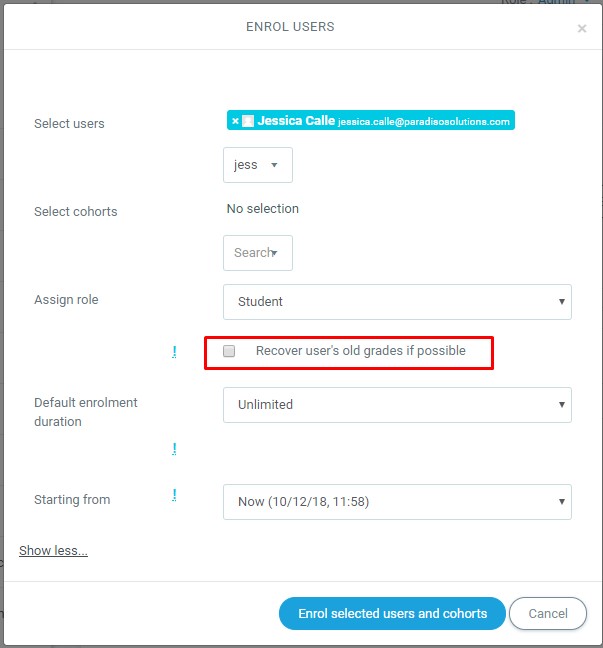Expand the Default enrolment duration dropdown
Image resolution: width=603 pixels, height=648 pixels.
[397, 405]
